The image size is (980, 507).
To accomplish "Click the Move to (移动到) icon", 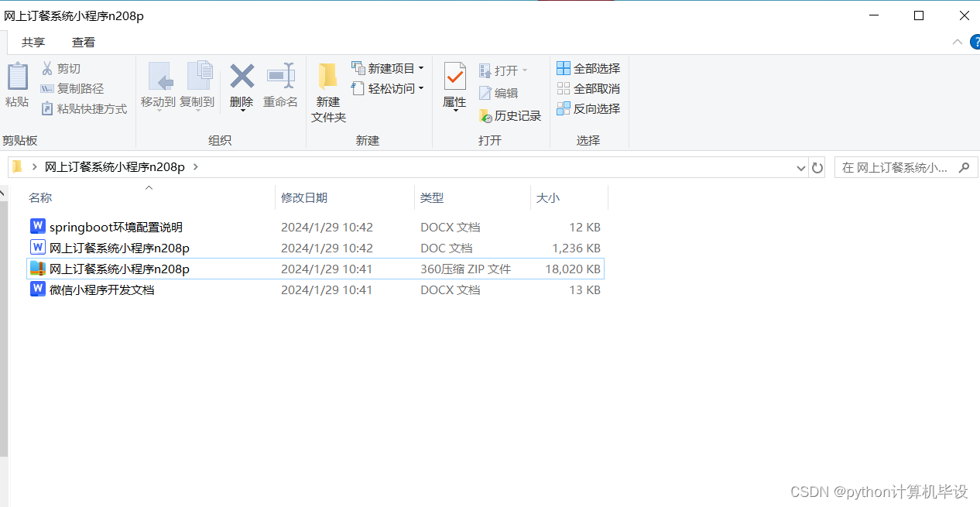I will [159, 77].
